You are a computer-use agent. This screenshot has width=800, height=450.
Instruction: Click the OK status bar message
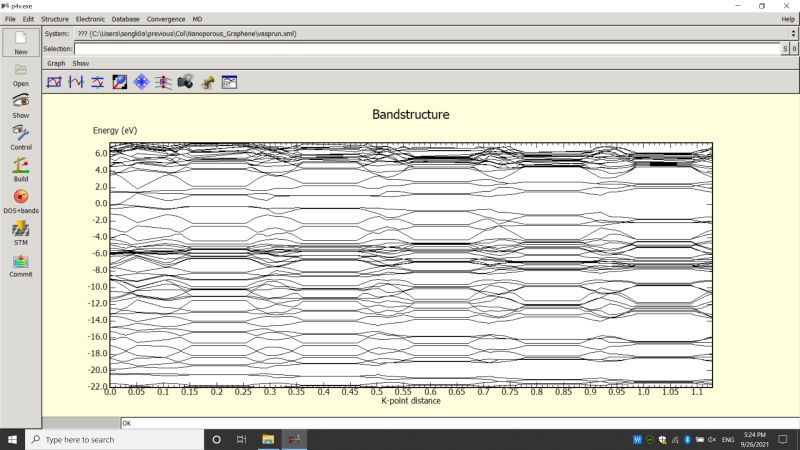127,423
